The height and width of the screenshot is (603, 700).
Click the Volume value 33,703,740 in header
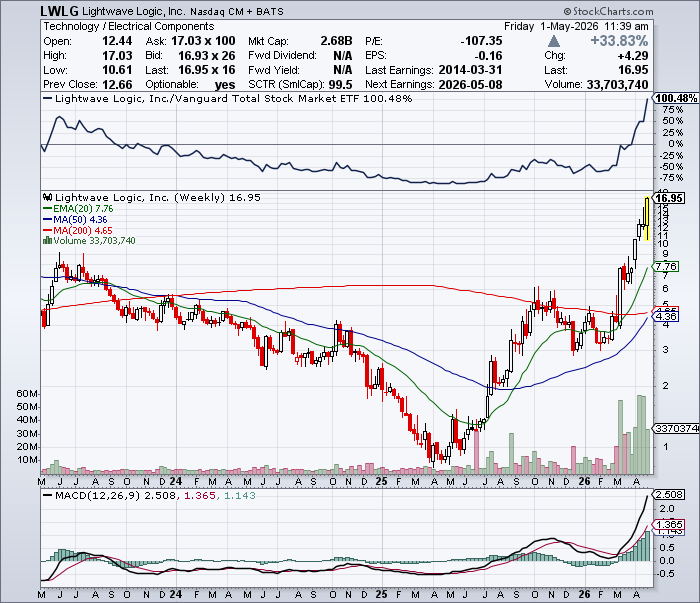[x=617, y=84]
